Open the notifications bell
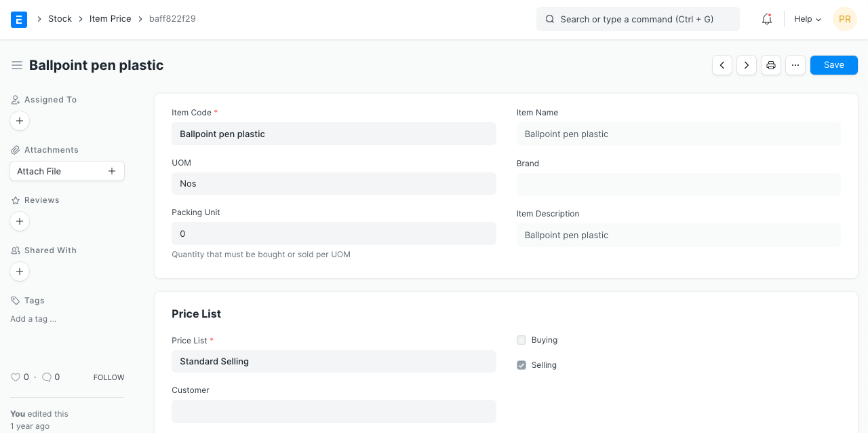Image resolution: width=868 pixels, height=433 pixels. coord(767,19)
